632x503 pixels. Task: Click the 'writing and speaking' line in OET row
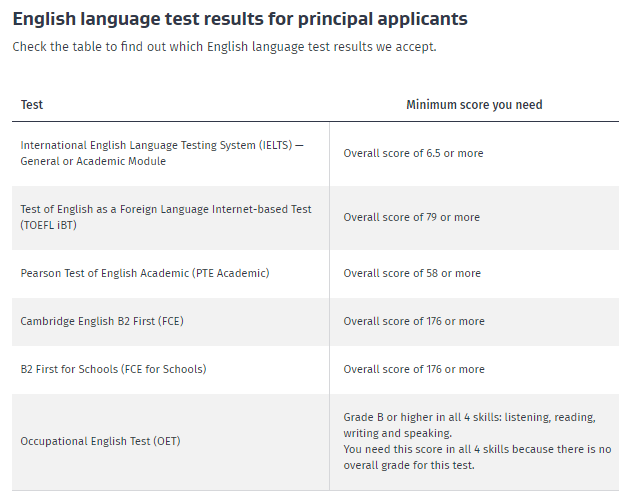(x=397, y=433)
